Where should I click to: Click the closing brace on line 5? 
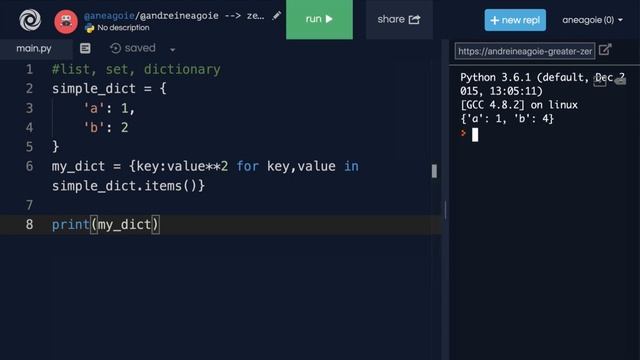pos(56,147)
